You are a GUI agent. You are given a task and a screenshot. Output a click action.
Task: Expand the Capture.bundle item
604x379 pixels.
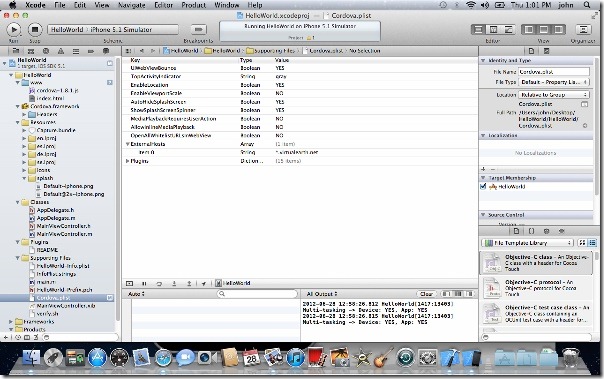click(24, 131)
